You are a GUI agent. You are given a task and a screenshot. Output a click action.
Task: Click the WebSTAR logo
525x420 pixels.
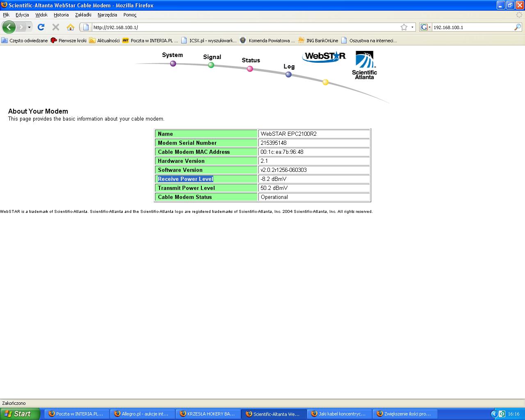pyautogui.click(x=324, y=57)
